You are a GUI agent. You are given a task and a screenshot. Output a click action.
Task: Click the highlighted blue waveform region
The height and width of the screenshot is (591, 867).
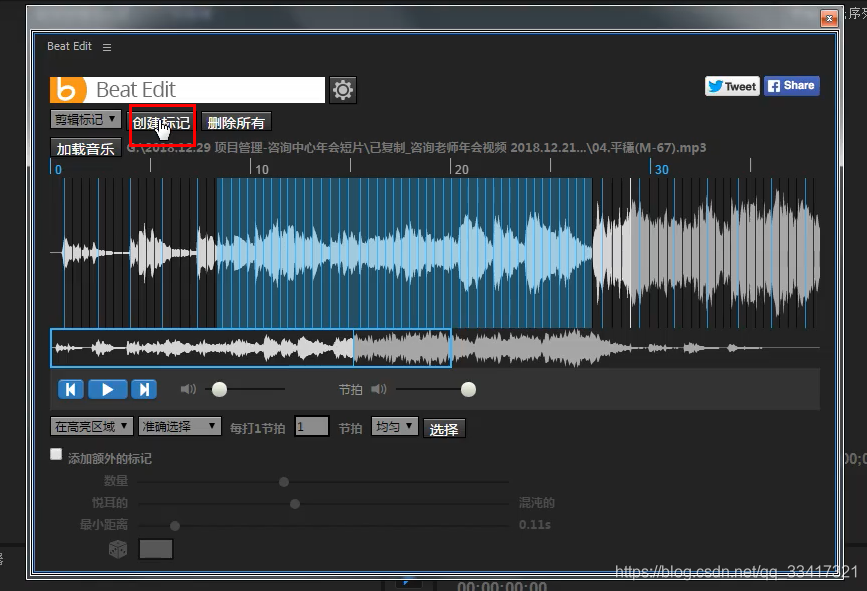tap(404, 253)
